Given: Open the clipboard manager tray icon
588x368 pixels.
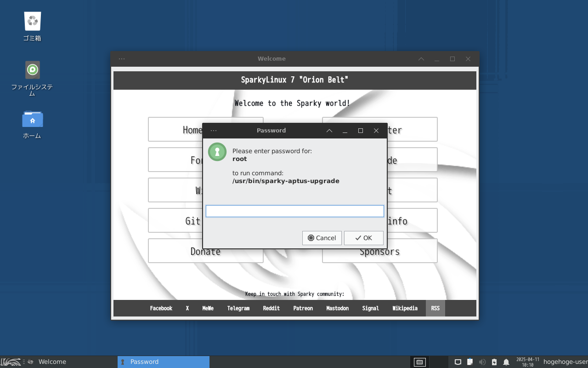Looking at the screenshot, I should pos(470,362).
